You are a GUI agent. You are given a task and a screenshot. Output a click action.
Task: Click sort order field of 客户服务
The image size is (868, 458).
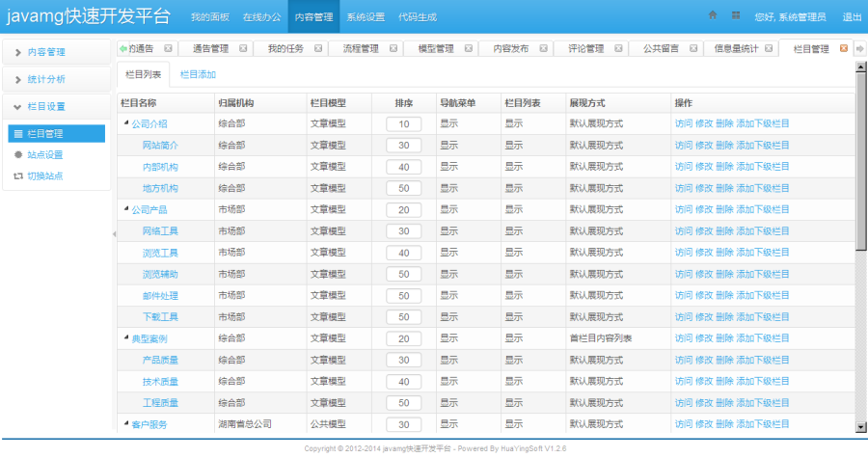coord(403,425)
